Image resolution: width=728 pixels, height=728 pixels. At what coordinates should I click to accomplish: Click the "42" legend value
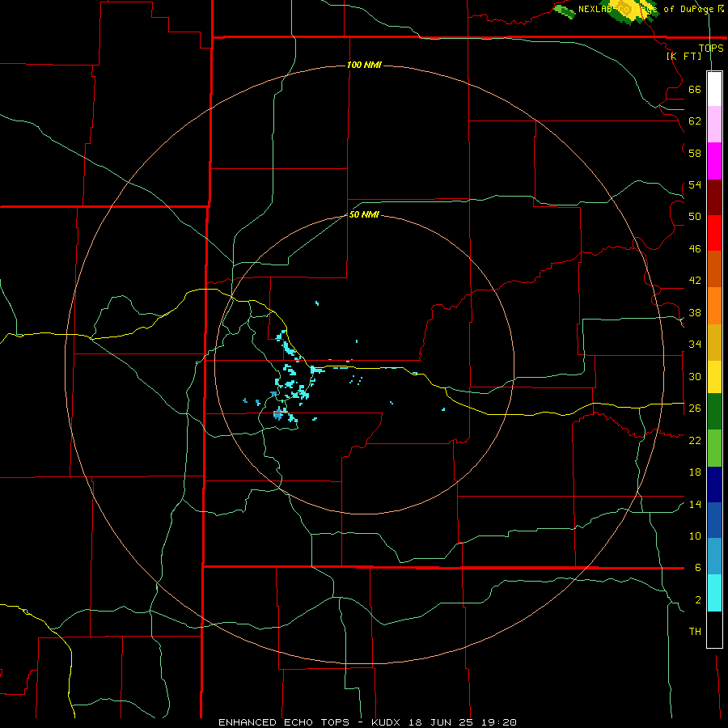(695, 280)
